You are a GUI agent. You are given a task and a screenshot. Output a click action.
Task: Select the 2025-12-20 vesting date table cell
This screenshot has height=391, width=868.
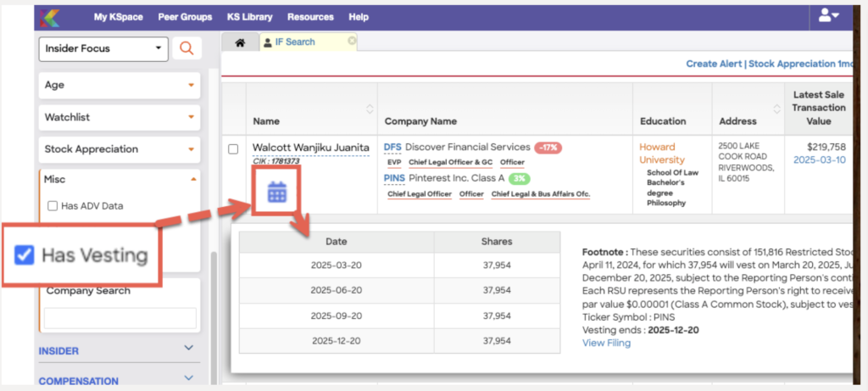[337, 341]
